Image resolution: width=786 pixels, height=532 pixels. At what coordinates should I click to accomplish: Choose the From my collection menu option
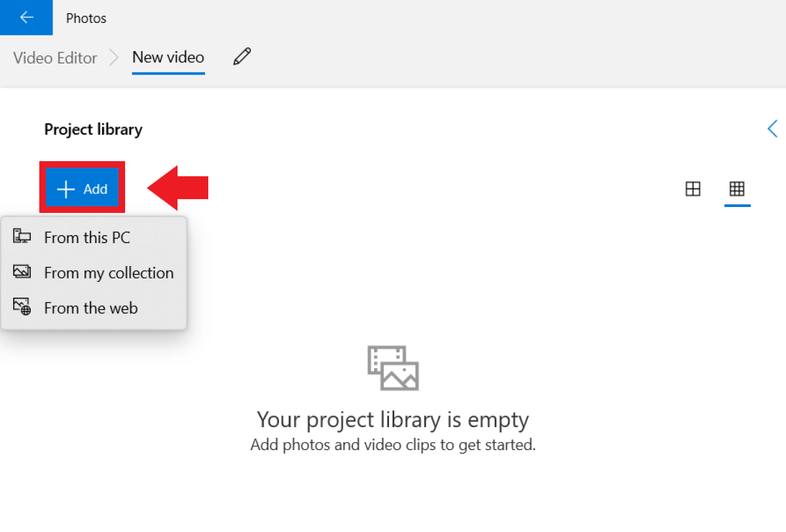[109, 273]
